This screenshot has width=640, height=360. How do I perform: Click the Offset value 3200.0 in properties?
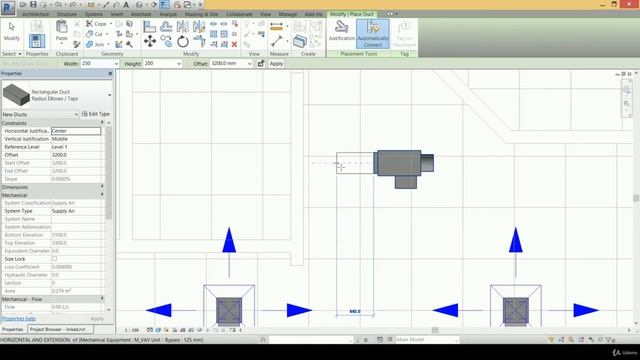coord(76,155)
